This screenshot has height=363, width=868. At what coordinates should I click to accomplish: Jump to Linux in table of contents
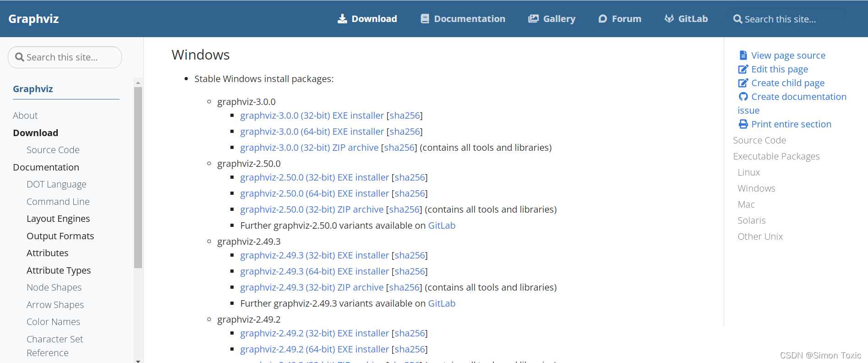click(x=749, y=172)
